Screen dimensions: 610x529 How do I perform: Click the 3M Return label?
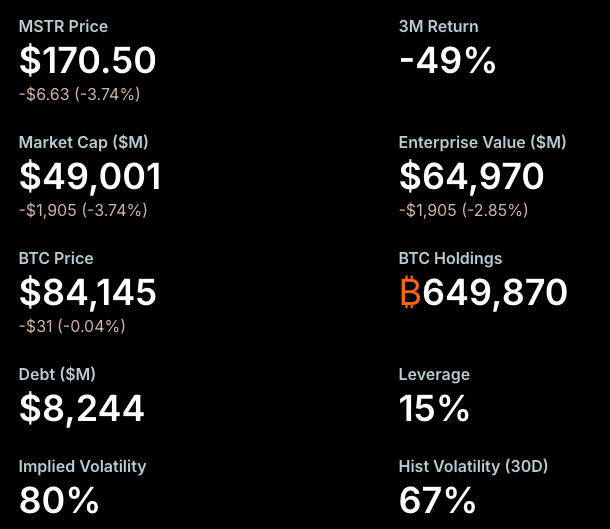(438, 27)
